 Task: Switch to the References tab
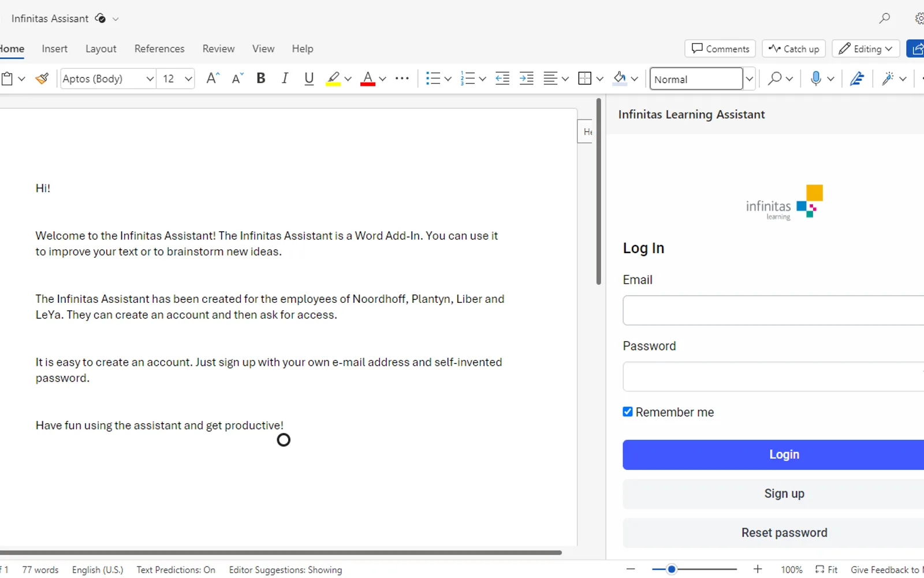159,49
